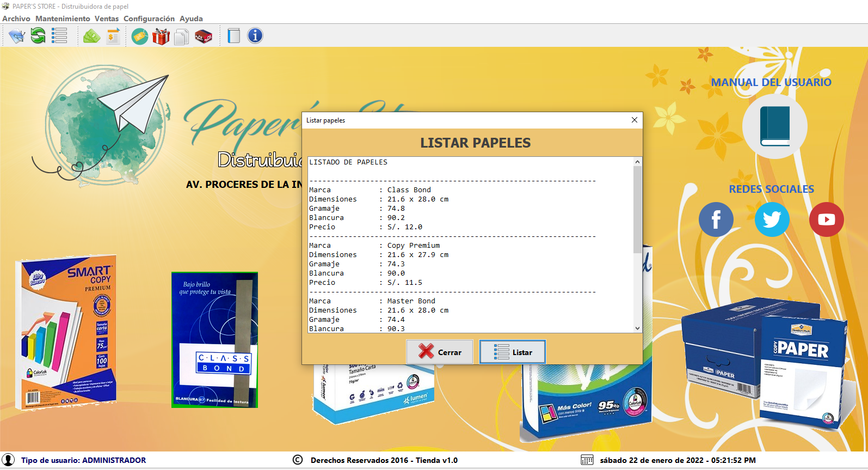The image size is (868, 470).
Task: Click the '74.4' gramaje value
Action: pos(396,320)
